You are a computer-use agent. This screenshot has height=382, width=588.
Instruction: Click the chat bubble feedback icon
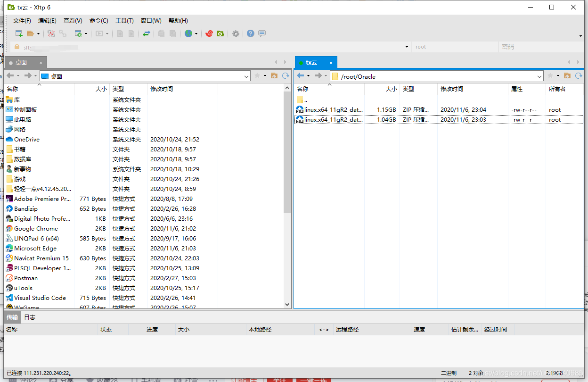point(262,33)
